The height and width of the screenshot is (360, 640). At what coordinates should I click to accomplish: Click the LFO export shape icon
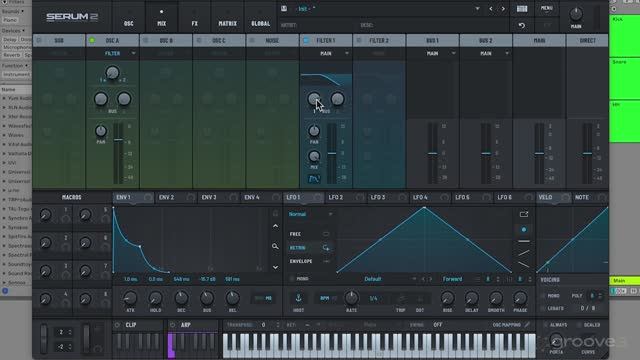coord(524,214)
